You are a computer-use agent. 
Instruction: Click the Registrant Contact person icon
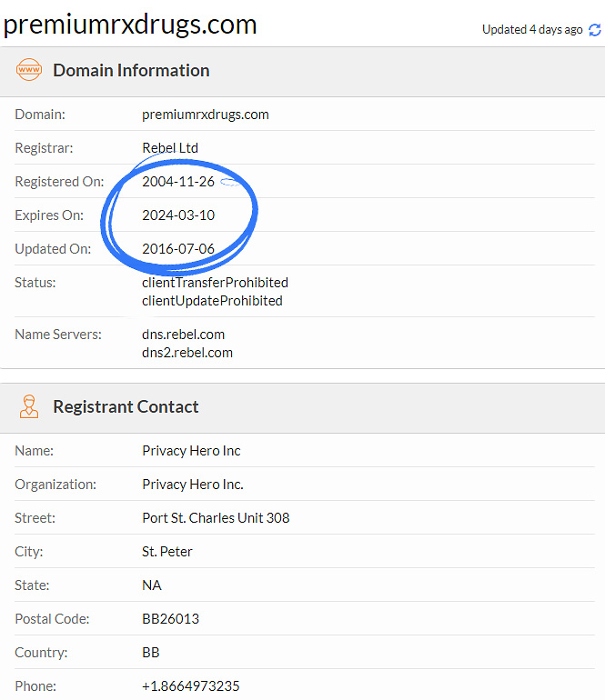[x=29, y=406]
